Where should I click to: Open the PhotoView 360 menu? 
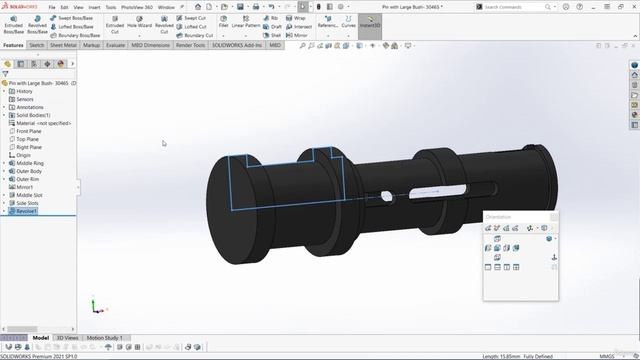[x=137, y=7]
